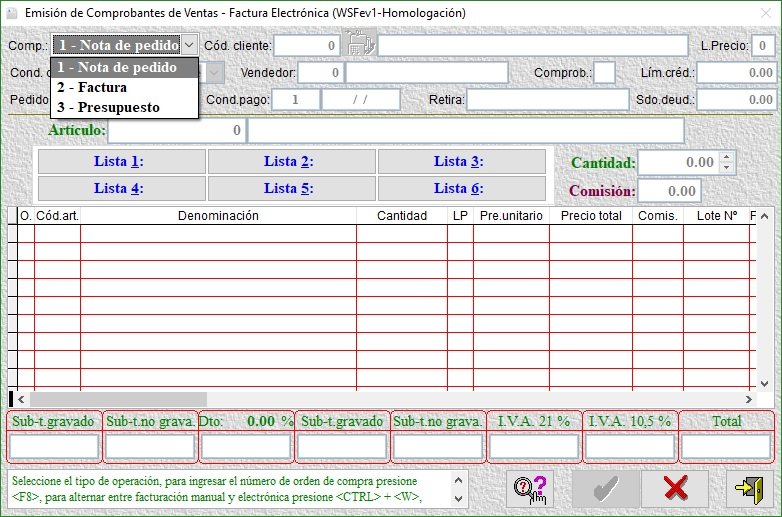This screenshot has height=517, width=782.
Task: Choose '3 - Presupuesto' from the list
Action: tap(124, 107)
